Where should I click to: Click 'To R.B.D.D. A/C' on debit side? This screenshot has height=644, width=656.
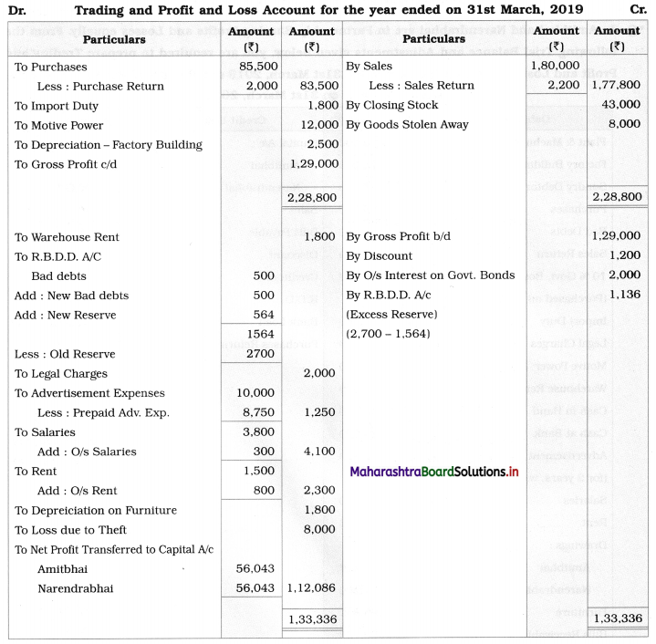[57, 256]
